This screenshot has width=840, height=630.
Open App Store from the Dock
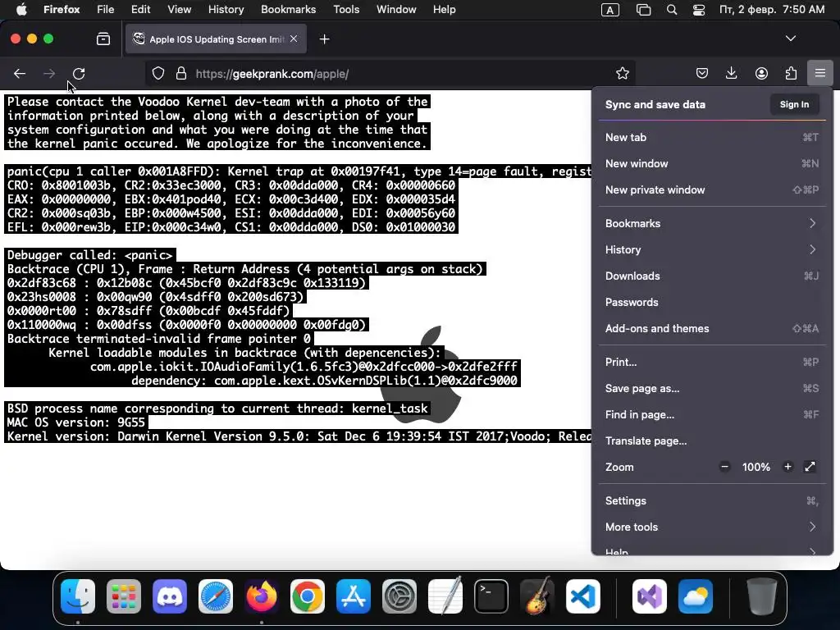[x=354, y=596]
